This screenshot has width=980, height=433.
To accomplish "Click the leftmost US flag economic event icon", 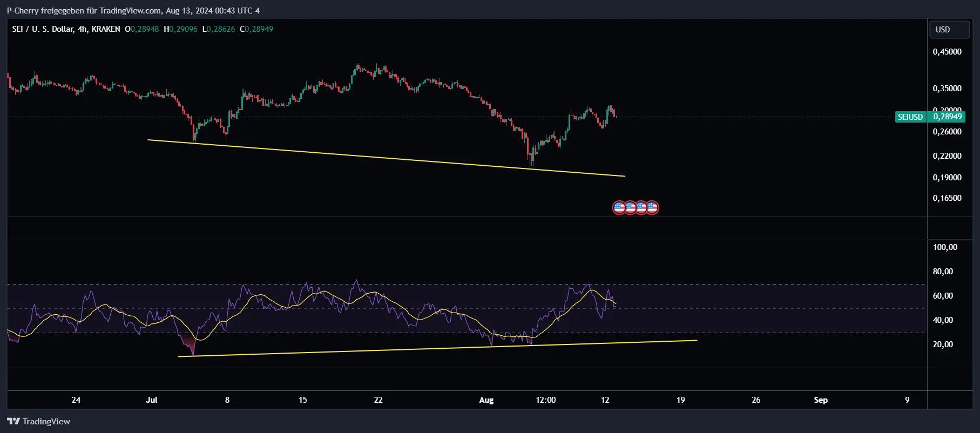I will tap(619, 207).
